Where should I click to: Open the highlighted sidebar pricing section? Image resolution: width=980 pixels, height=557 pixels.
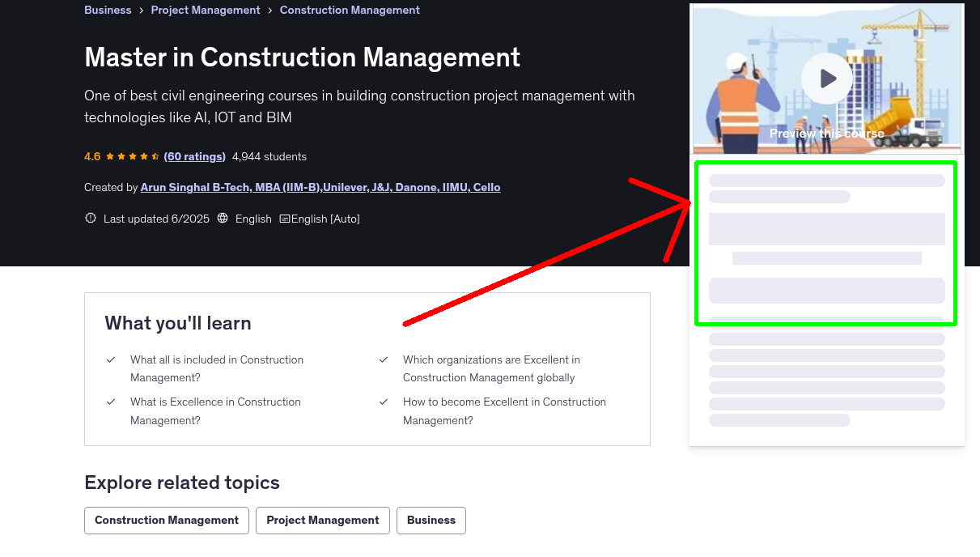click(x=825, y=243)
